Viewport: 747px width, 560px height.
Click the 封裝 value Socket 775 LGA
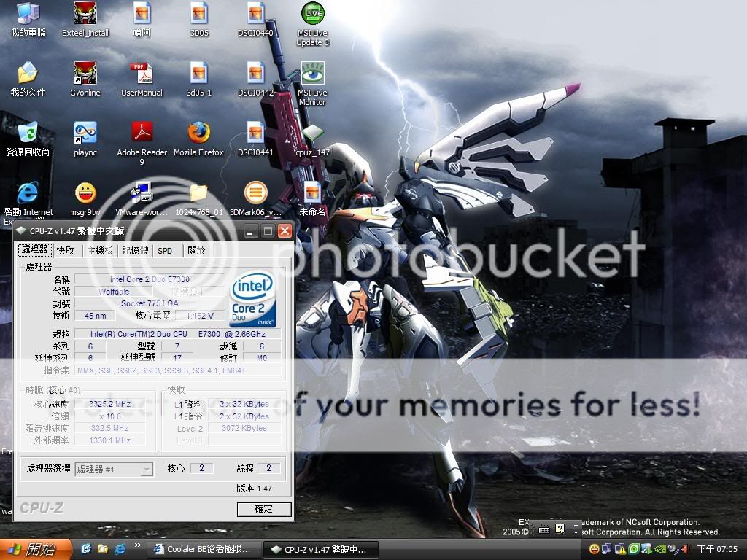[x=150, y=303]
